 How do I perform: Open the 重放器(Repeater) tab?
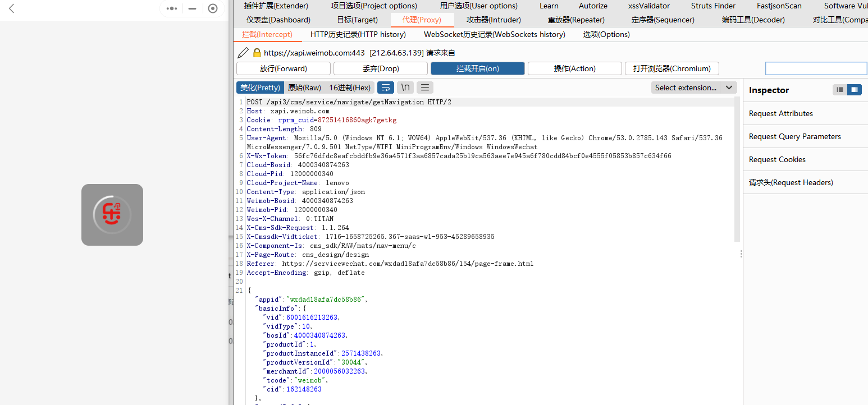pyautogui.click(x=576, y=20)
